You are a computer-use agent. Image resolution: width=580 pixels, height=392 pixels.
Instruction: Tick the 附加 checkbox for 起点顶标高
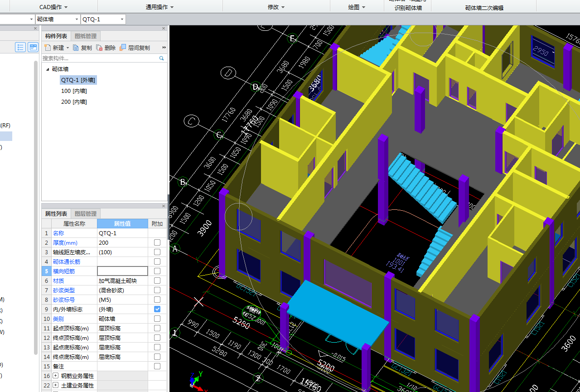[x=157, y=328]
